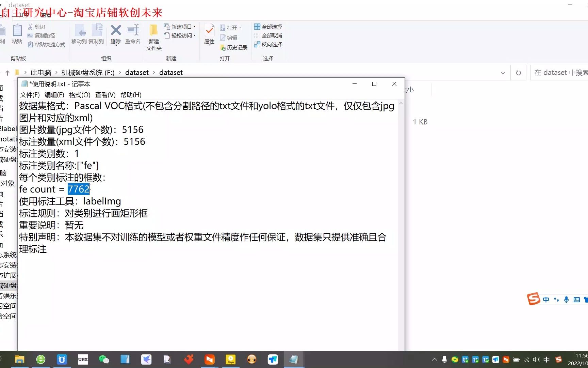Maximize the Notepad window
Image resolution: width=588 pixels, height=368 pixels.
tap(374, 84)
